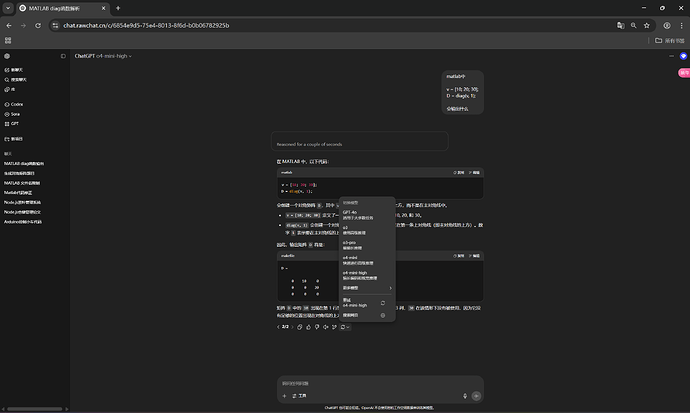Click the plus attach button in composer
The width and height of the screenshot is (690, 413).
(284, 396)
